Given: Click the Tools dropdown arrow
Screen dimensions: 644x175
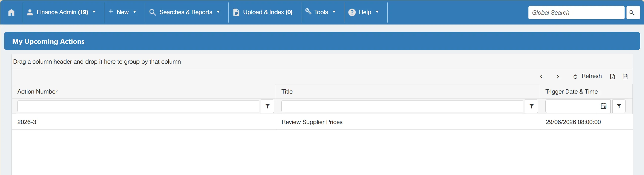Looking at the screenshot, I should [x=334, y=12].
